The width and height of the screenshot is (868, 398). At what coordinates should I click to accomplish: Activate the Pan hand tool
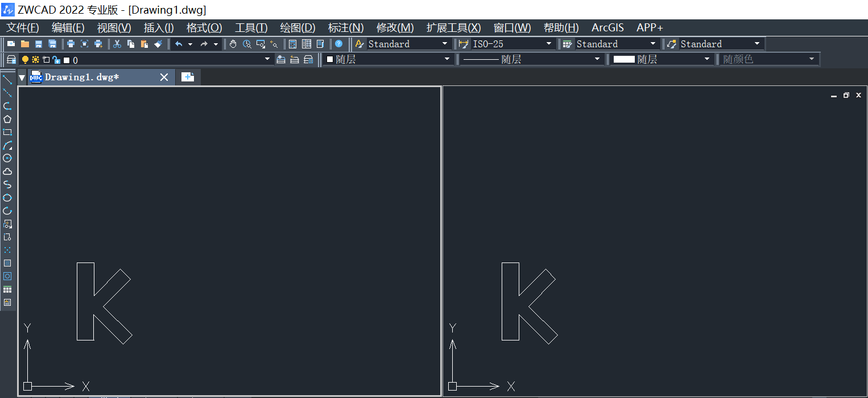pos(233,44)
